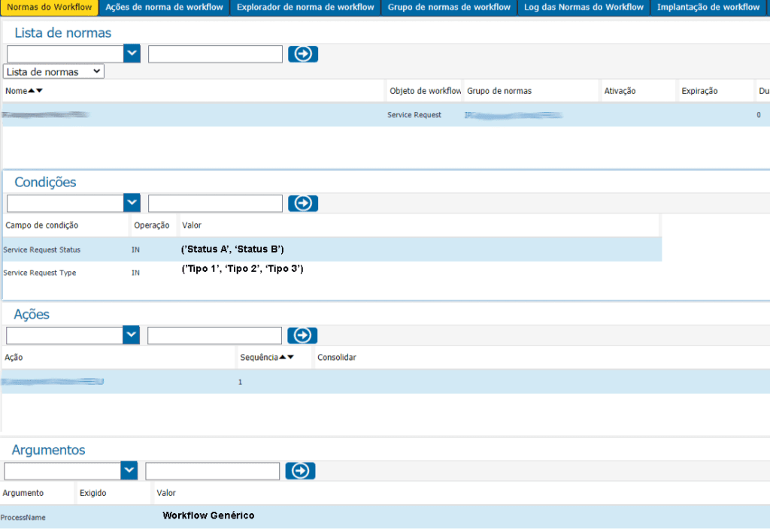Viewport: 770px width, 532px height.
Task: Click the Consolidar column header
Action: pyautogui.click(x=336, y=357)
